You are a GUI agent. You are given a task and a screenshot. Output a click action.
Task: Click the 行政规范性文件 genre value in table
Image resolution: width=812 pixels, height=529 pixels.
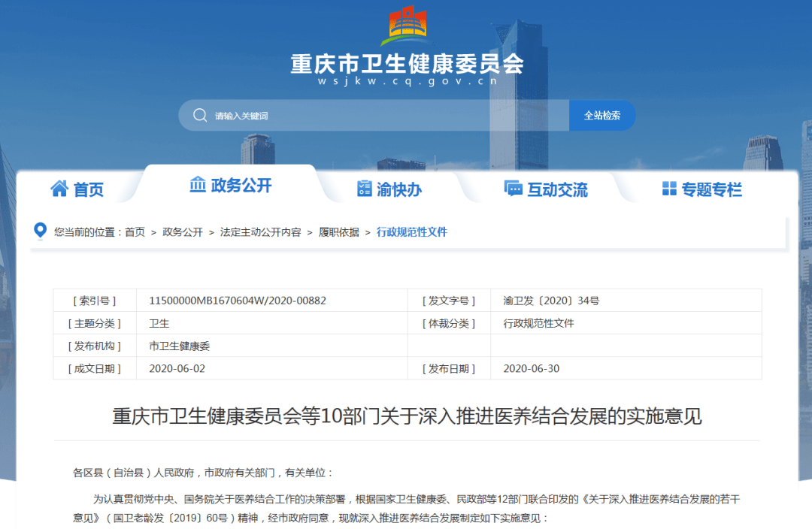coord(538,323)
